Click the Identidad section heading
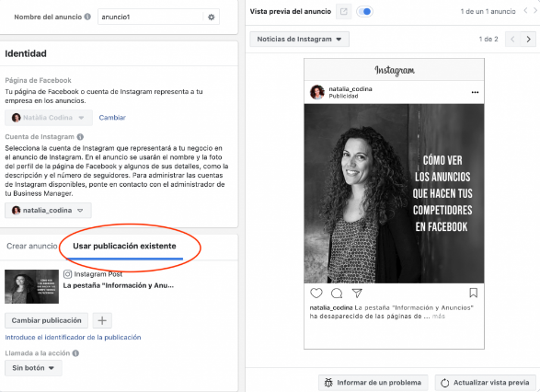This screenshot has width=540, height=392. pyautogui.click(x=26, y=53)
